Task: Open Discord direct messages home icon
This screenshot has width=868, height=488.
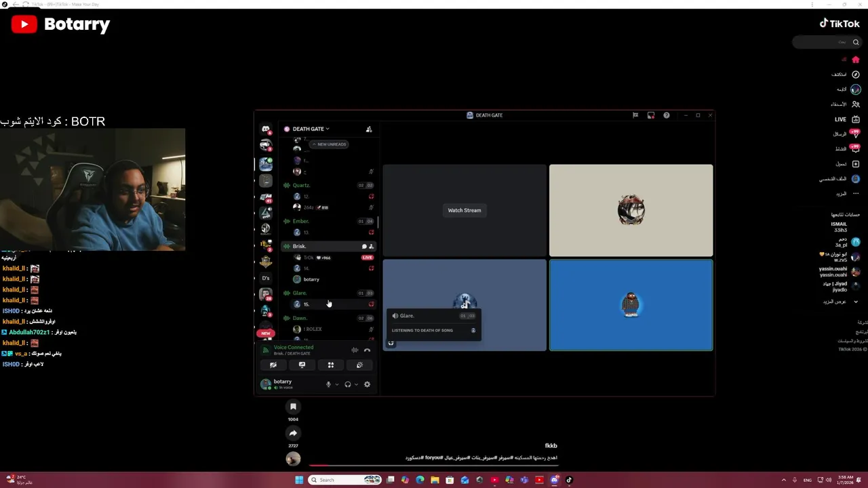Action: pos(266,129)
